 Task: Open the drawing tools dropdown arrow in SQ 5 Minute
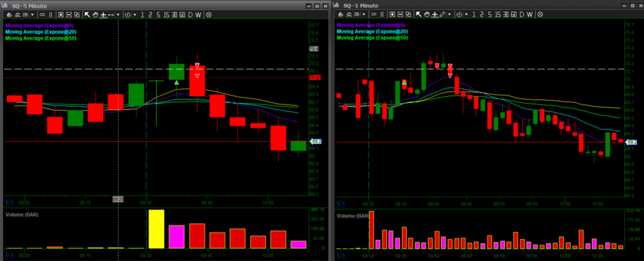[x=118, y=15]
